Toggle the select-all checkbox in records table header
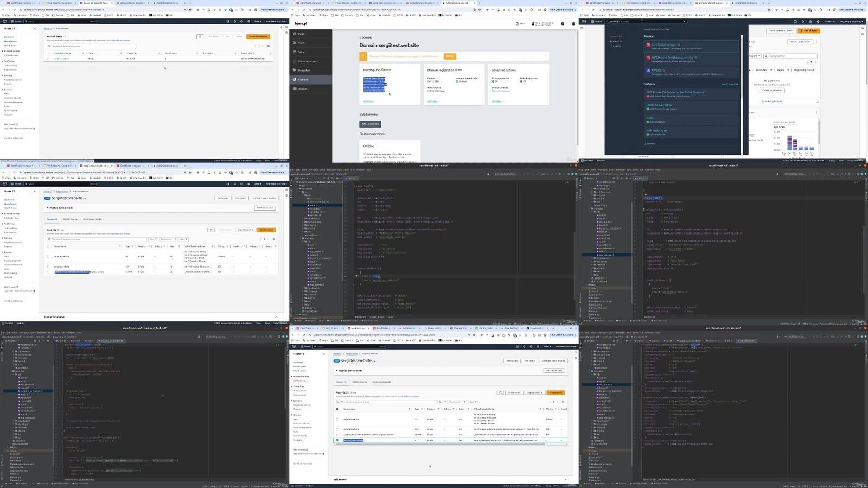 click(337, 409)
